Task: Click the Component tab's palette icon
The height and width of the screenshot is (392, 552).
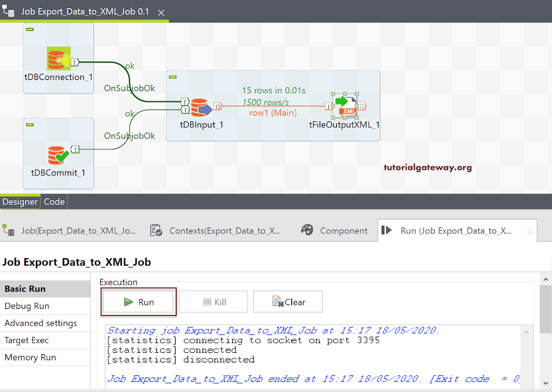Action: click(x=307, y=230)
